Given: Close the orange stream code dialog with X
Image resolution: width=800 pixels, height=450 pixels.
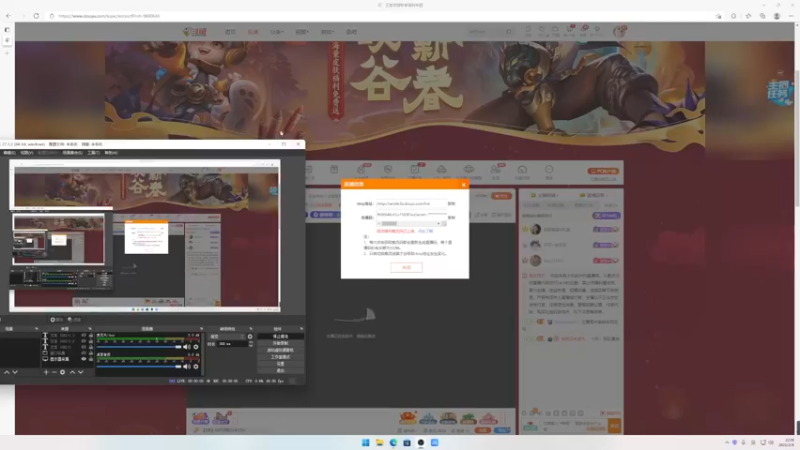Looking at the screenshot, I should pyautogui.click(x=463, y=185).
